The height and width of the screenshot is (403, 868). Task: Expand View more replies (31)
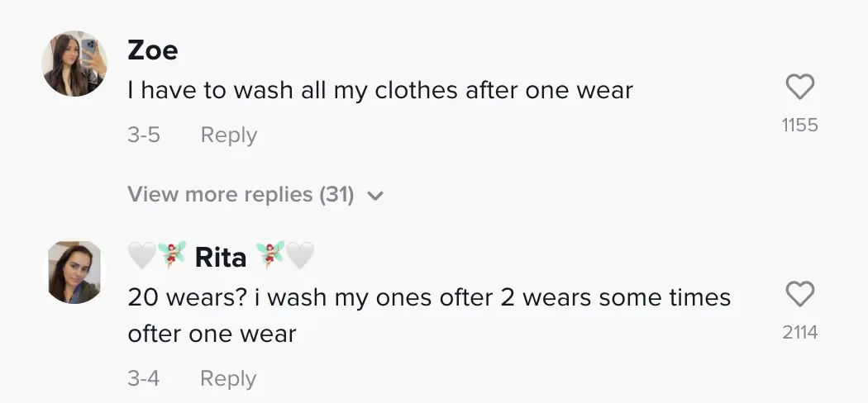tap(241, 195)
